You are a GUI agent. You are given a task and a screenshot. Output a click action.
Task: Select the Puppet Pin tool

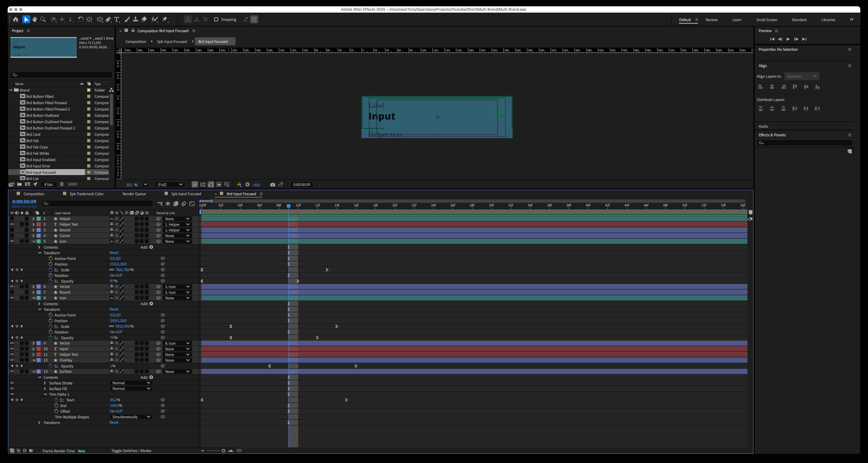(x=165, y=19)
